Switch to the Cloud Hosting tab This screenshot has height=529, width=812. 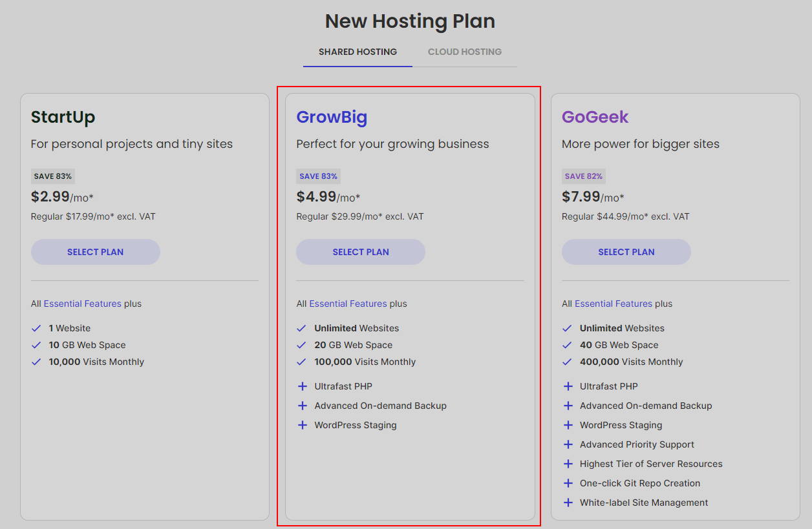464,52
